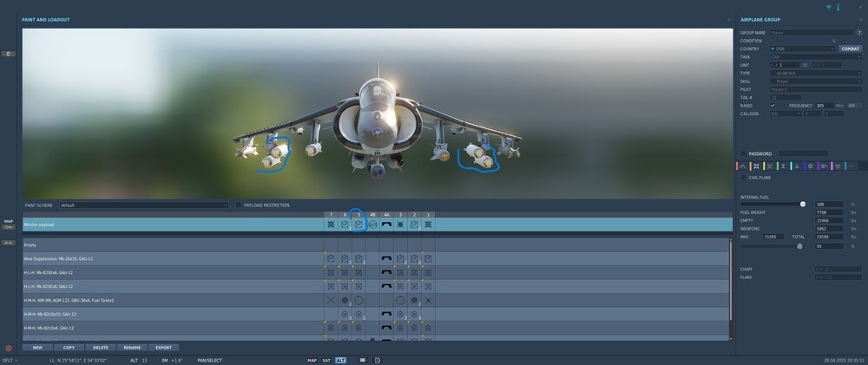Open the More options ellipsis tab icon
Viewport: 868px width, 365px height.
pyautogui.click(x=852, y=166)
